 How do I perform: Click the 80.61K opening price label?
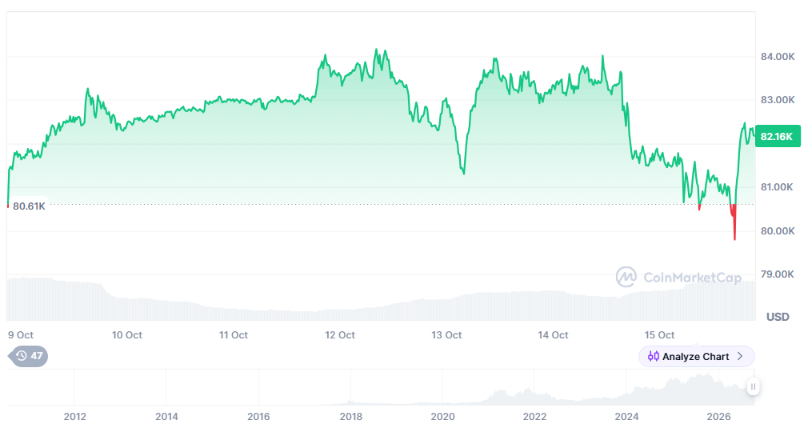point(29,206)
